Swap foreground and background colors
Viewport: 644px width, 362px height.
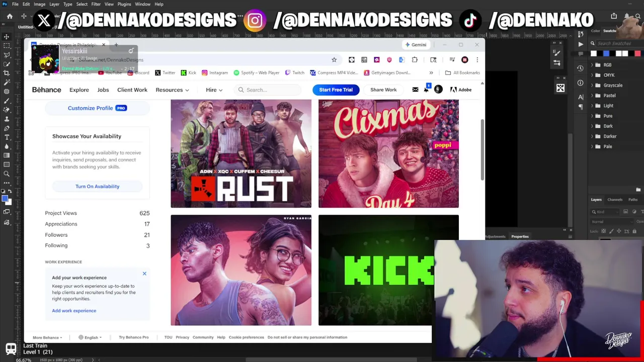(10, 191)
